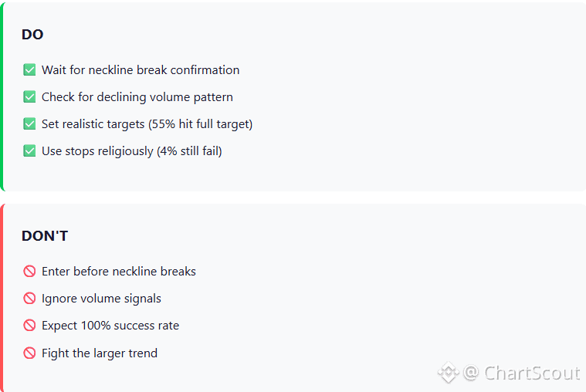Click the prohibited icon beside Expect 100% success rate
The height and width of the screenshot is (392, 586).
click(x=29, y=326)
